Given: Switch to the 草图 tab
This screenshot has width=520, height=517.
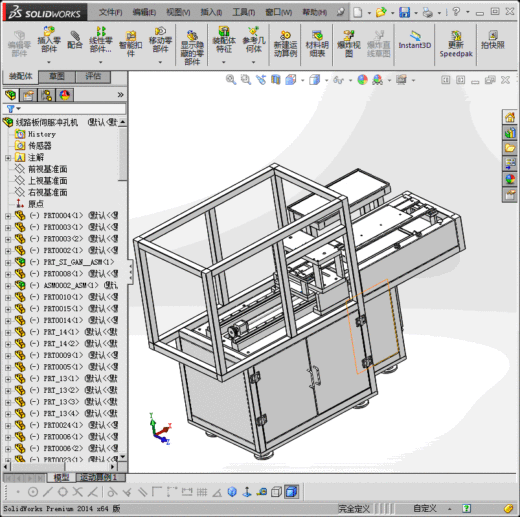Looking at the screenshot, I should pos(57,76).
